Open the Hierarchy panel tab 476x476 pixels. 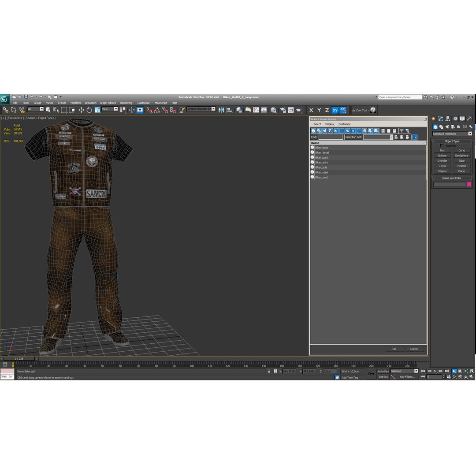point(448,119)
